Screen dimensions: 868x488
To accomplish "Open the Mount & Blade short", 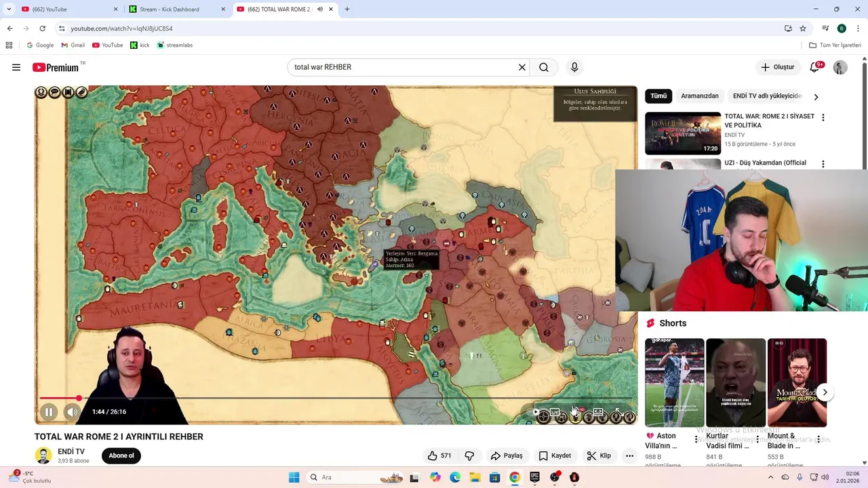I will pyautogui.click(x=797, y=382).
